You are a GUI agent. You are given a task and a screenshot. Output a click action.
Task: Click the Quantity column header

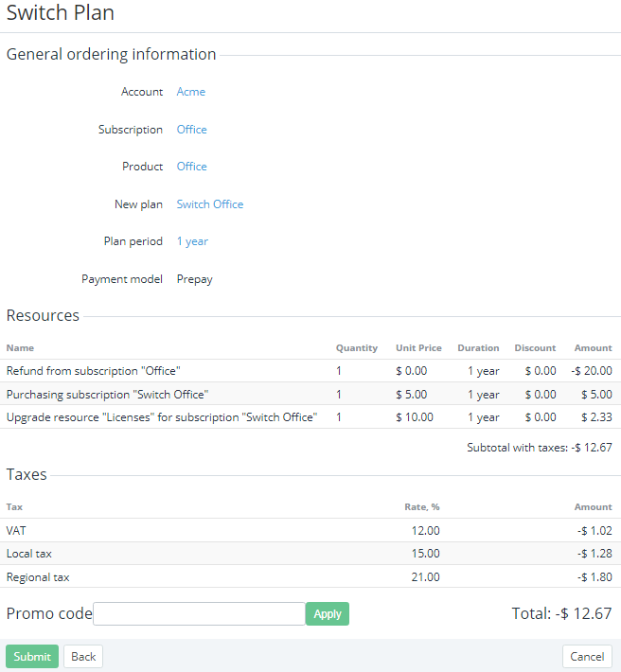(356, 348)
